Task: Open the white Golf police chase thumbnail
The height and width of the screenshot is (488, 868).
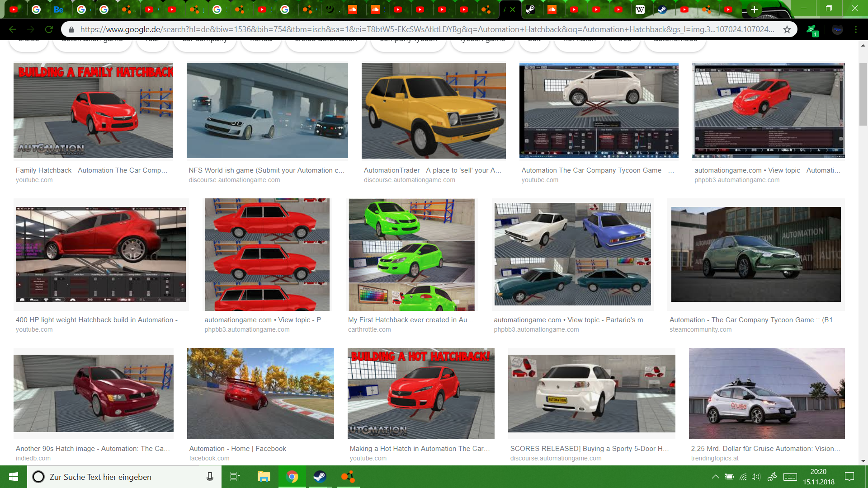Action: coord(267,111)
